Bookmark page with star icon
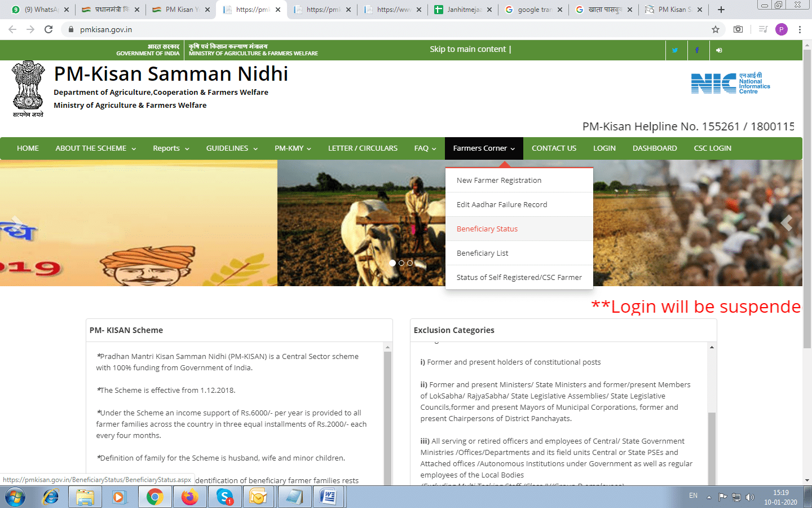 (716, 29)
